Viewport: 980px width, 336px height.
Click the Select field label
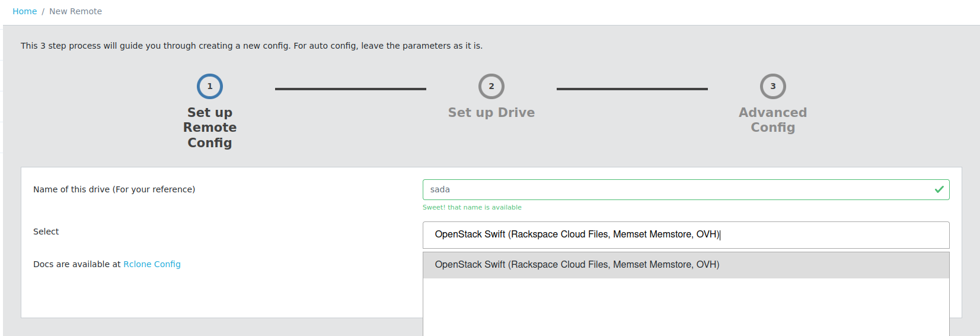[46, 232]
